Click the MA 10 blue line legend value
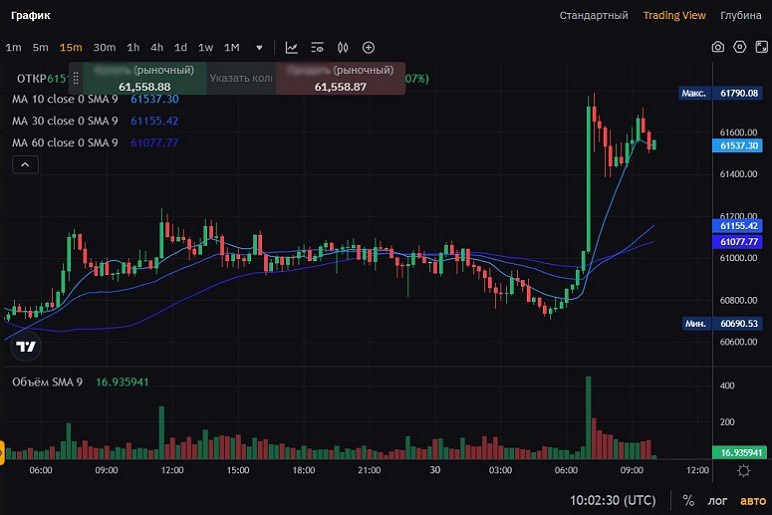The image size is (772, 515). tap(154, 99)
